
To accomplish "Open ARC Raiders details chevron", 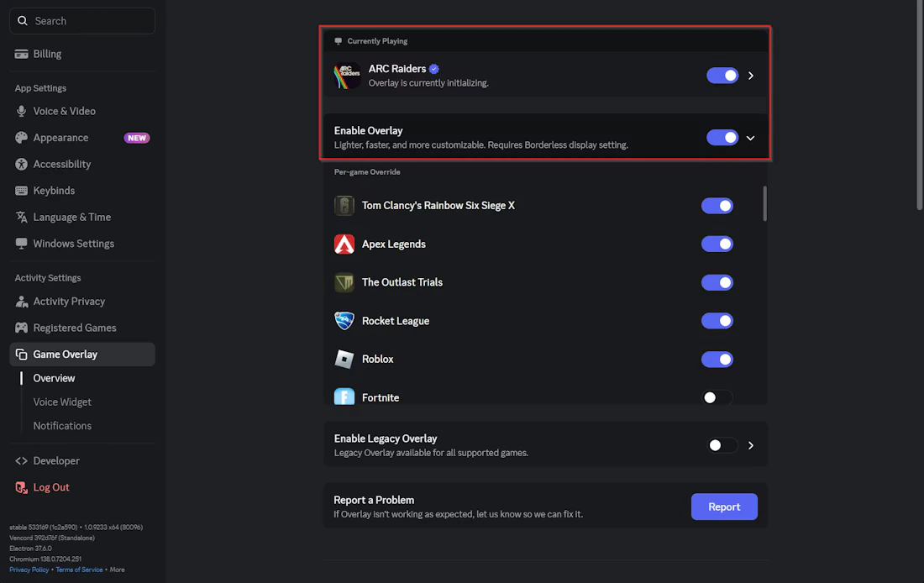I will (751, 76).
